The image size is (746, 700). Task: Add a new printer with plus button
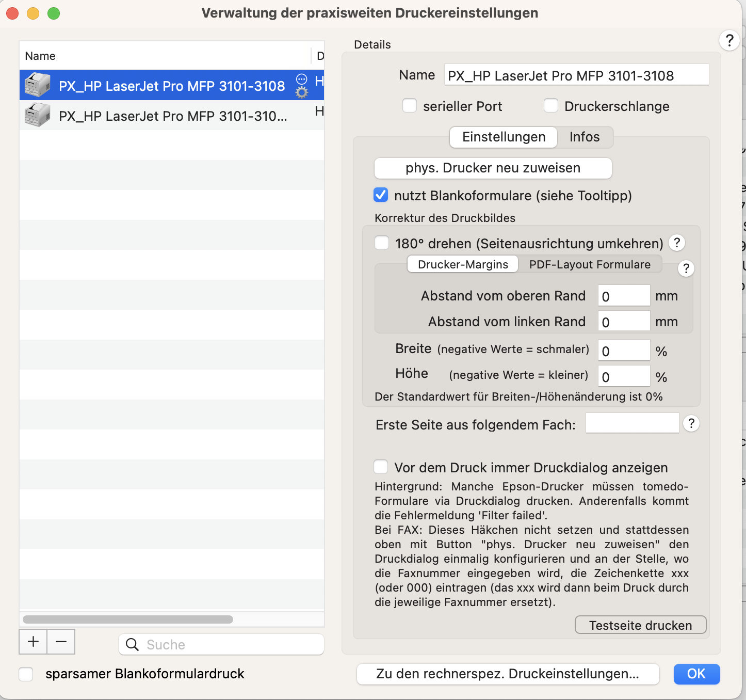pos(33,642)
